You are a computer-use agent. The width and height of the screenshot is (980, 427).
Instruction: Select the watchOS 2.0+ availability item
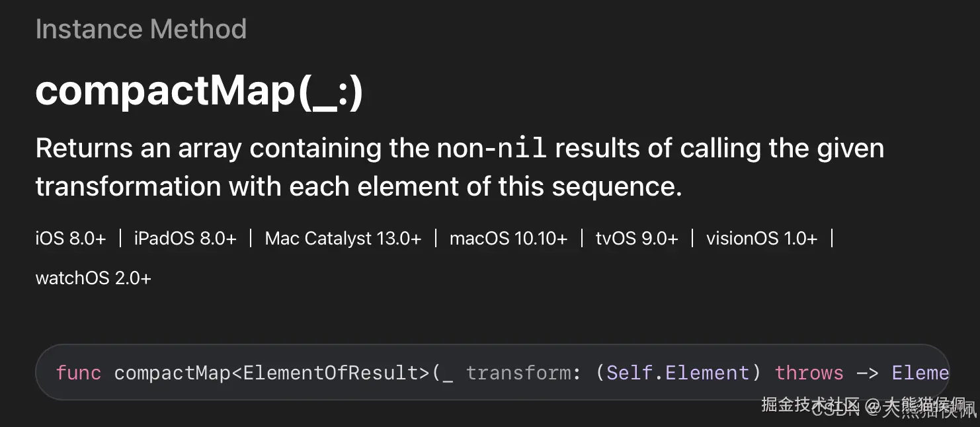93,278
